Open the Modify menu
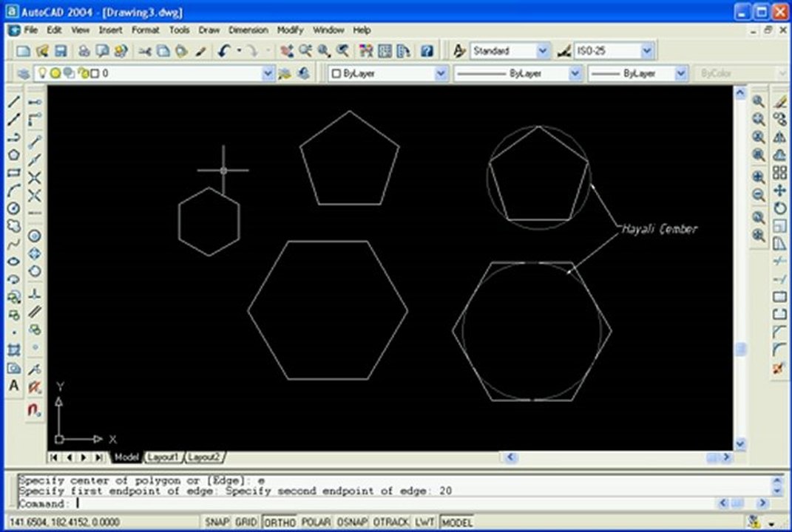Screen dimensions: 792x532 point(291,30)
